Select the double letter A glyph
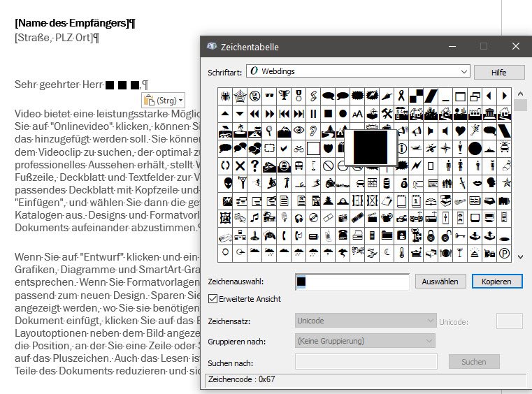The width and height of the screenshot is (532, 394). click(357, 114)
